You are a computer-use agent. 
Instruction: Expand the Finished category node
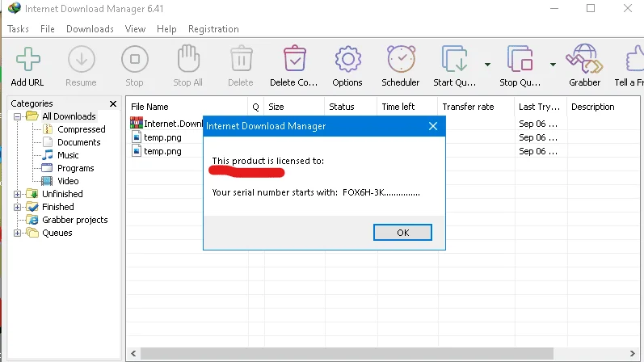coord(17,207)
